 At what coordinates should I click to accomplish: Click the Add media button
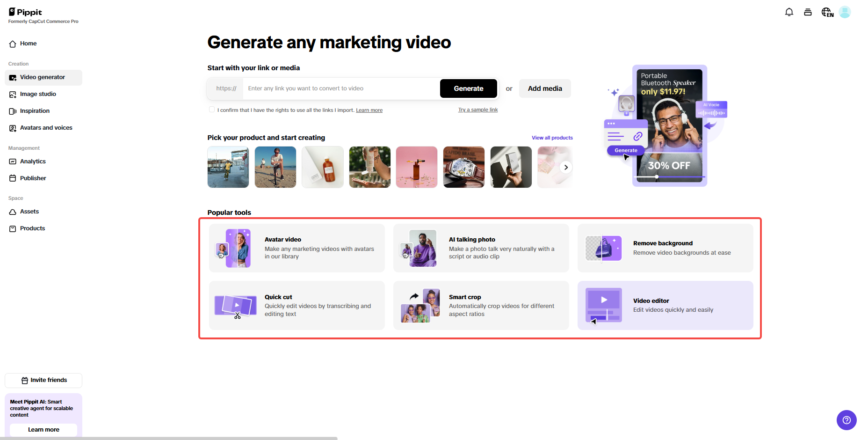[x=544, y=88]
